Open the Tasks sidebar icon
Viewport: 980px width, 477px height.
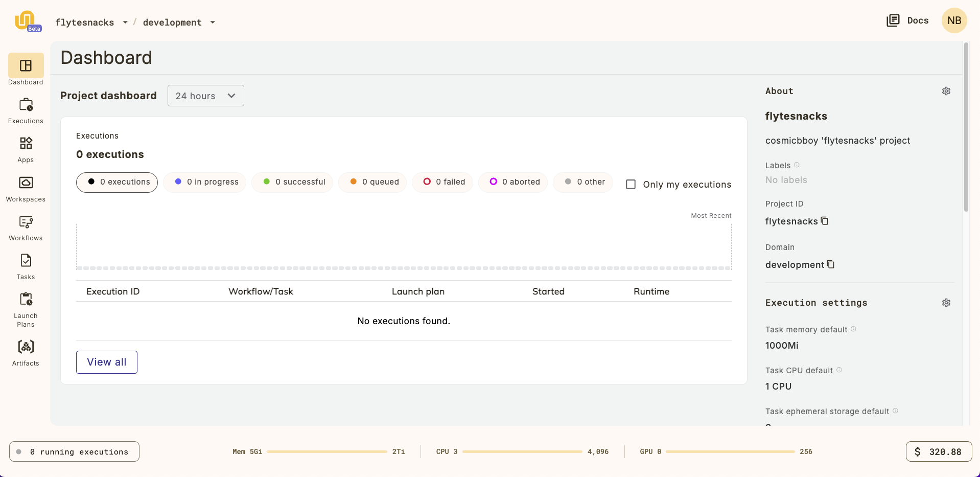coord(26,260)
